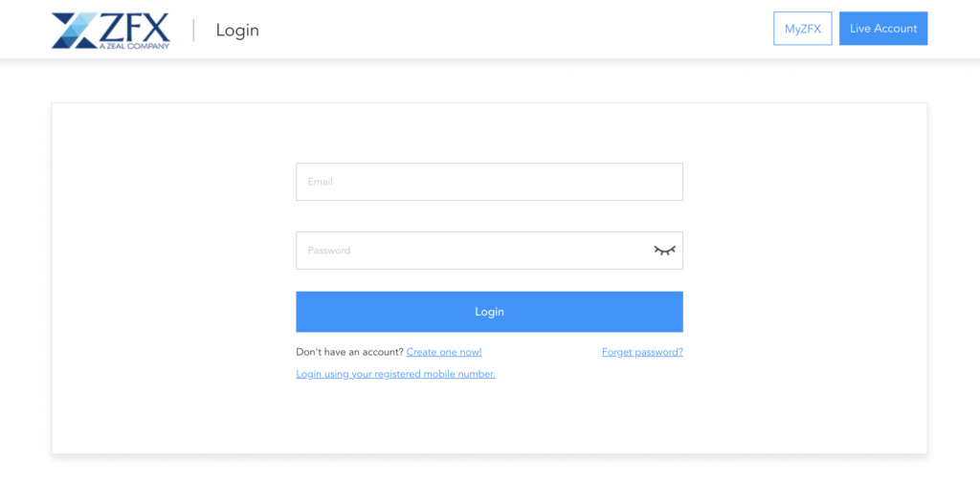Click the "Password" placeholder text

coord(329,251)
